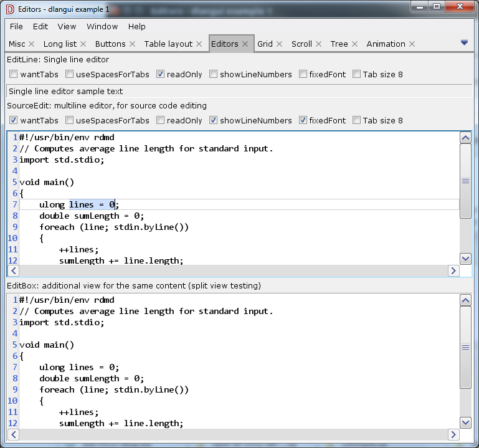The height and width of the screenshot is (448, 479).
Task: Uncheck readOnly for the EditLine editor
Action: (161, 74)
